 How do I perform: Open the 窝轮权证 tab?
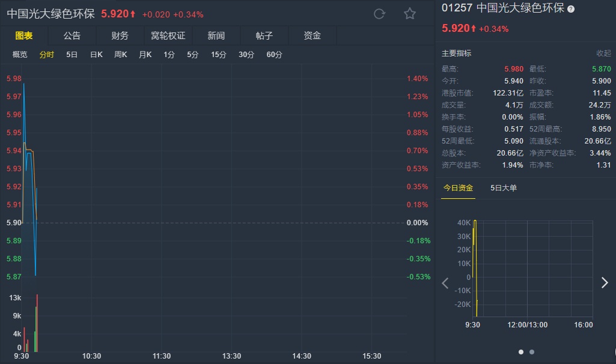[x=168, y=35]
